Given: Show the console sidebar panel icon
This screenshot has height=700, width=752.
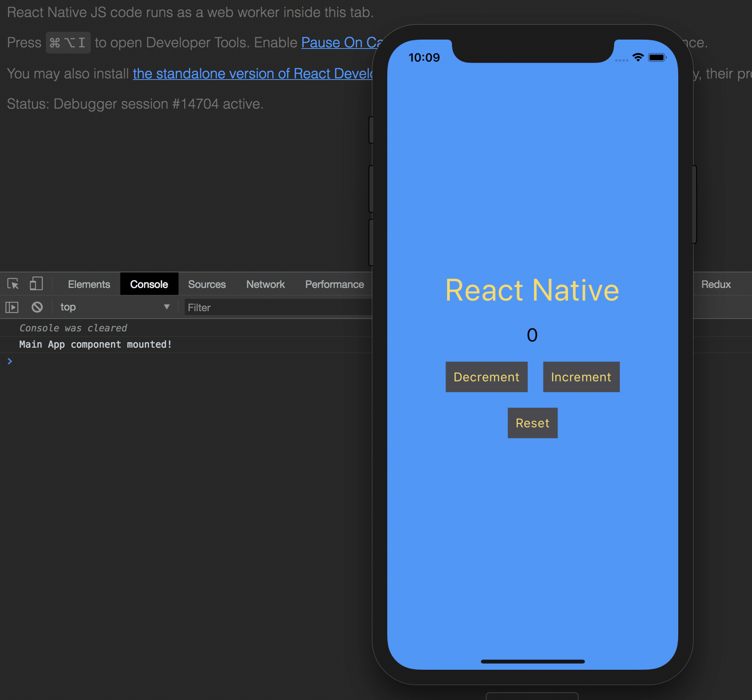Looking at the screenshot, I should (12, 307).
